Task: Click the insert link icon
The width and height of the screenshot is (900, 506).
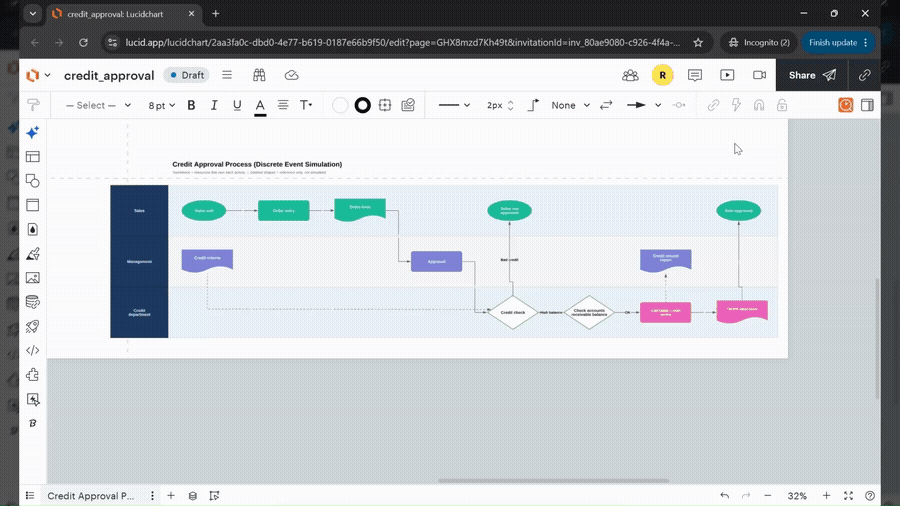Action: click(x=713, y=105)
